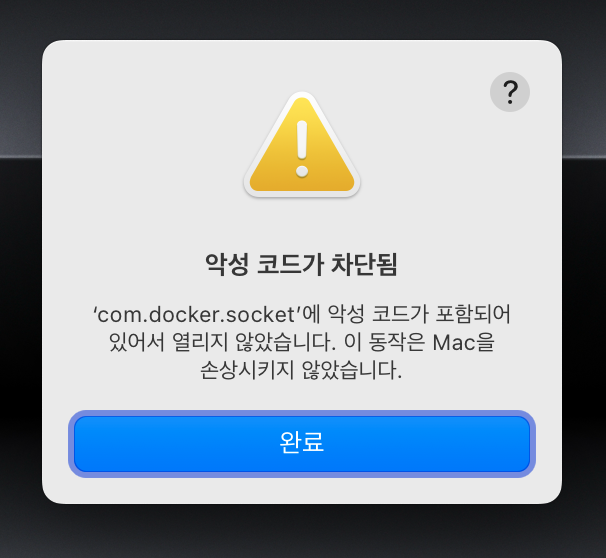
Task: Click empty dialog space left of the warning icon
Action: click(143, 147)
